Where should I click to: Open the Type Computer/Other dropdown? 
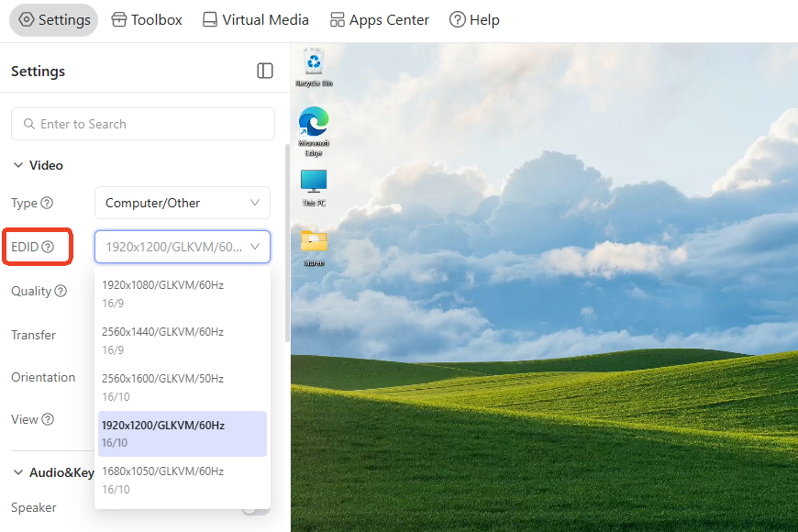[x=183, y=203]
